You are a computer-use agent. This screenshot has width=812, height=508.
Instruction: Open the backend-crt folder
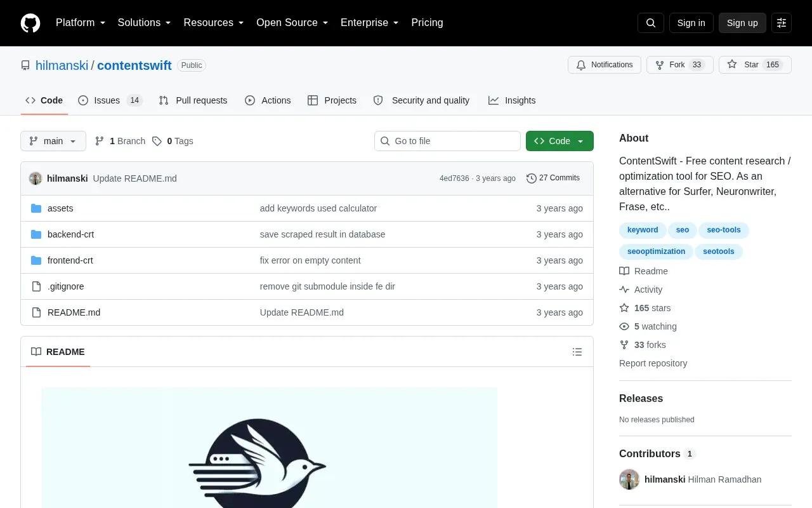click(x=70, y=234)
